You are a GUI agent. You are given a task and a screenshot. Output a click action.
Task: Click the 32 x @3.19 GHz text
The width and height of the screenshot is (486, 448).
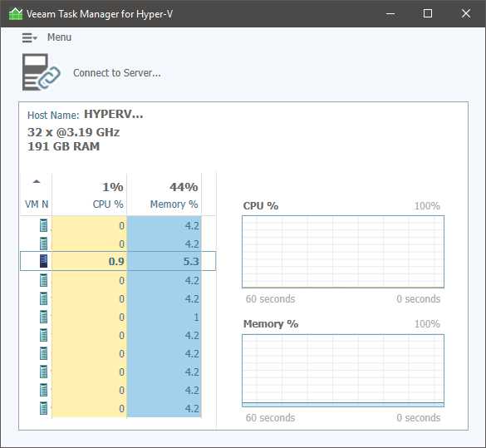point(73,132)
